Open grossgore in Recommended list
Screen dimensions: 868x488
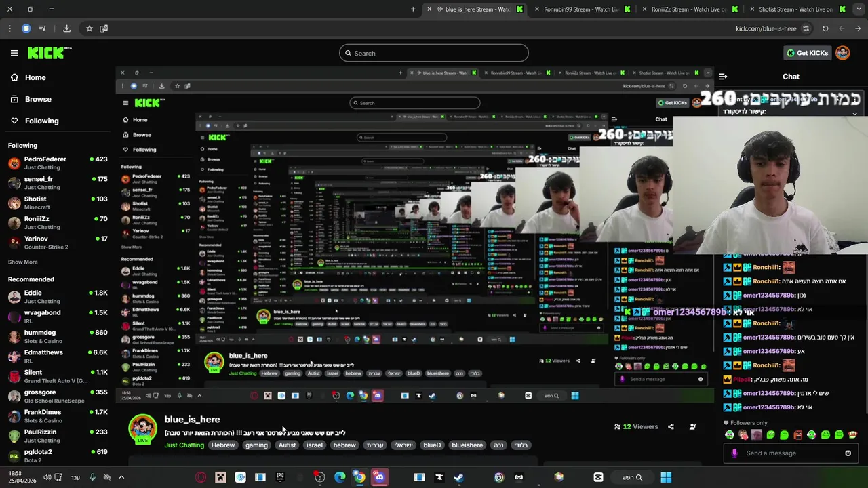(57, 396)
